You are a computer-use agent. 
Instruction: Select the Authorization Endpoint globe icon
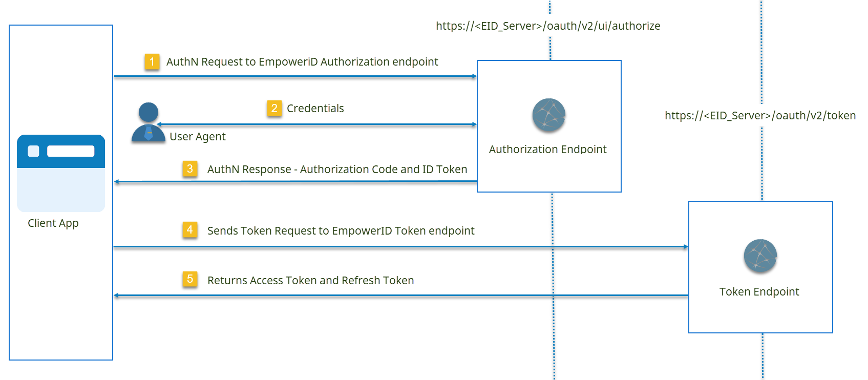tap(548, 115)
